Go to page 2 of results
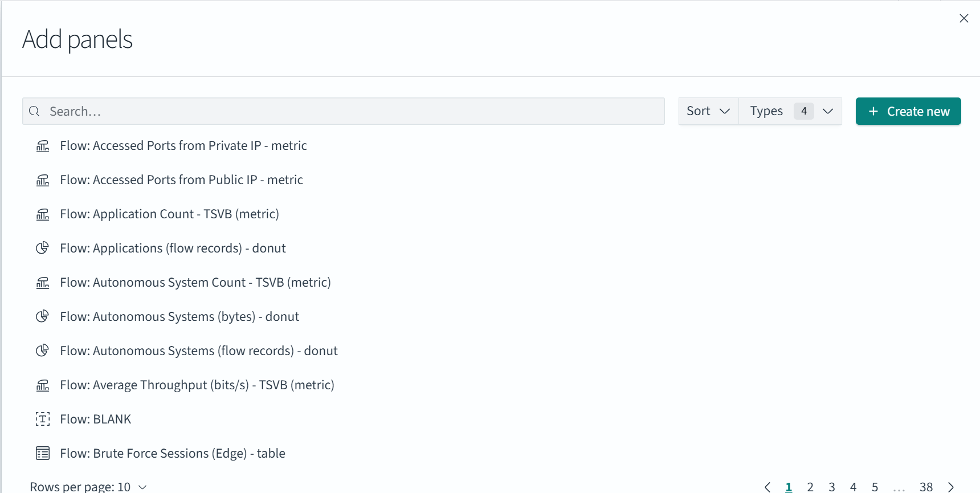Screen dimensions: 980x493 (x=810, y=487)
